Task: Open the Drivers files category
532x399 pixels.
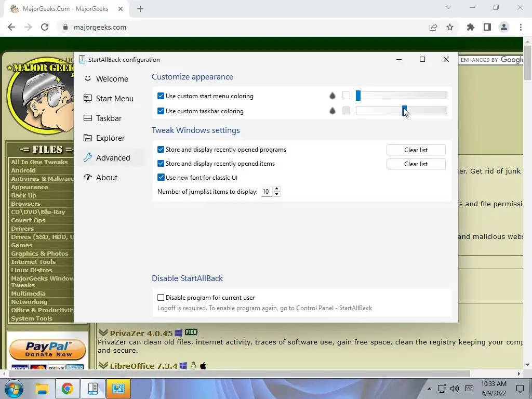Action: pos(22,229)
